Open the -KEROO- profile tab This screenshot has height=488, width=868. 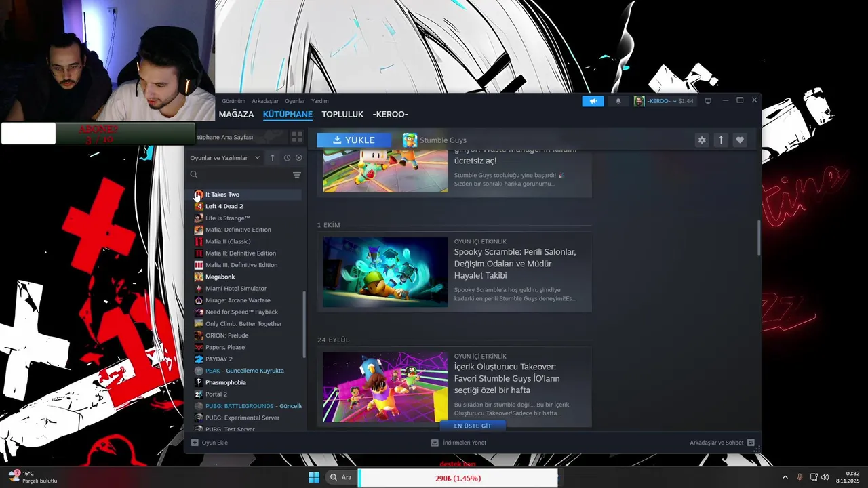[391, 115]
